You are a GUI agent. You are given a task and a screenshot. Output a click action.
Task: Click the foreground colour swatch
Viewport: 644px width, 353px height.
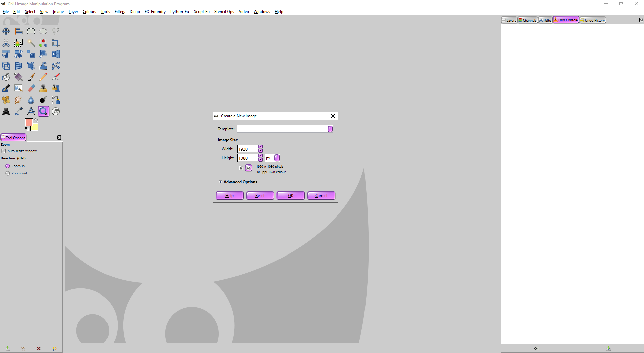click(x=29, y=122)
